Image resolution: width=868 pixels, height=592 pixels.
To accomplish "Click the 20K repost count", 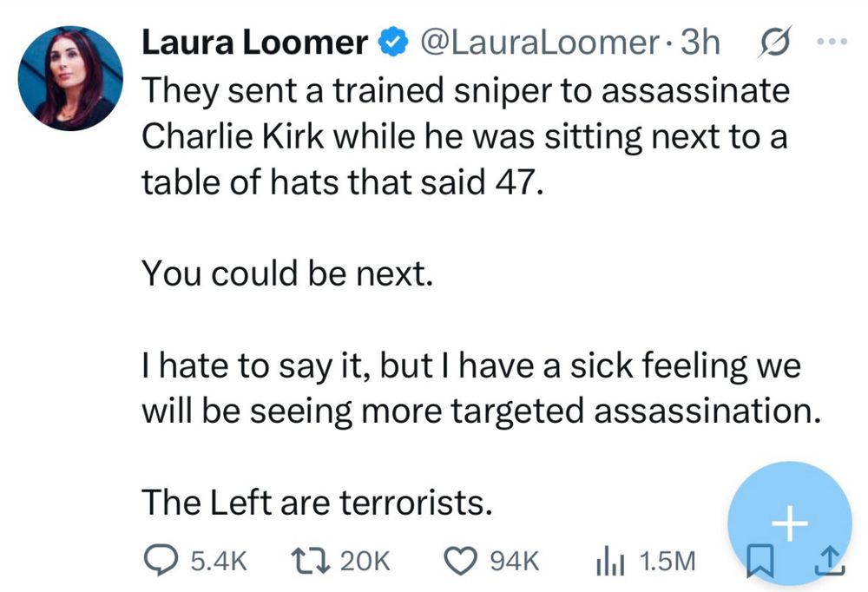I will pyautogui.click(x=364, y=560).
